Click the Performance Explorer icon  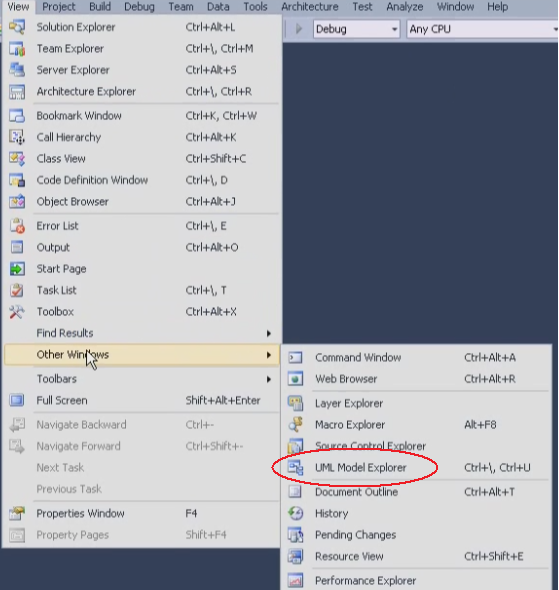[x=295, y=581]
